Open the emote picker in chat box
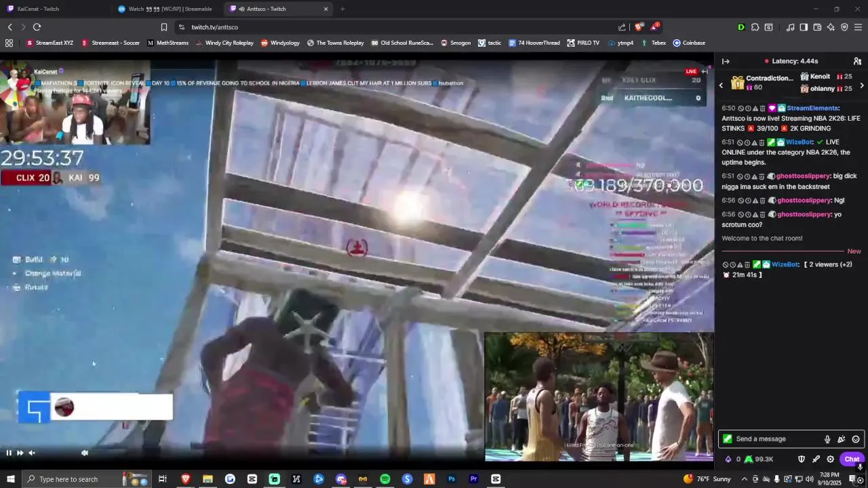 [856, 439]
